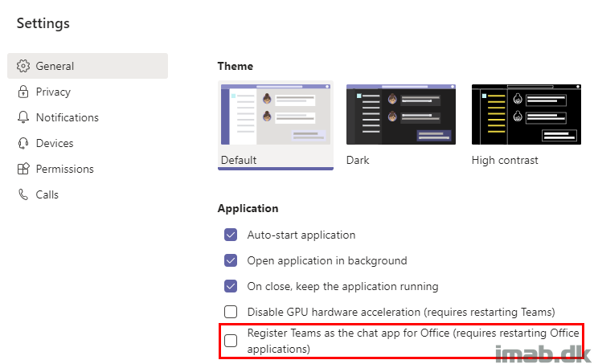The height and width of the screenshot is (364, 594).
Task: Open Permissions settings section
Action: click(x=88, y=169)
